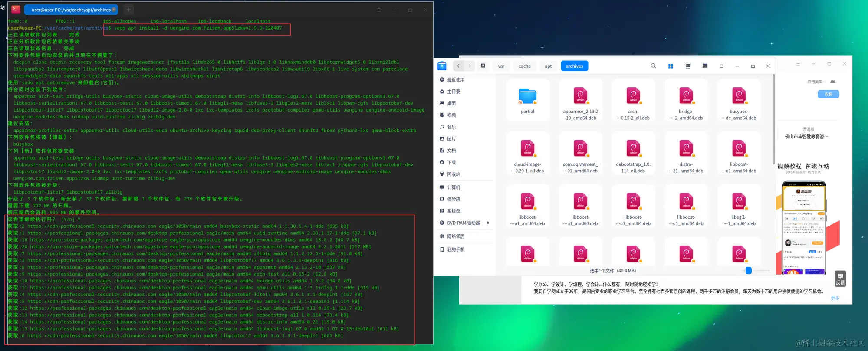Switch file manager to list view
The height and width of the screenshot is (351, 868).
[x=688, y=66]
